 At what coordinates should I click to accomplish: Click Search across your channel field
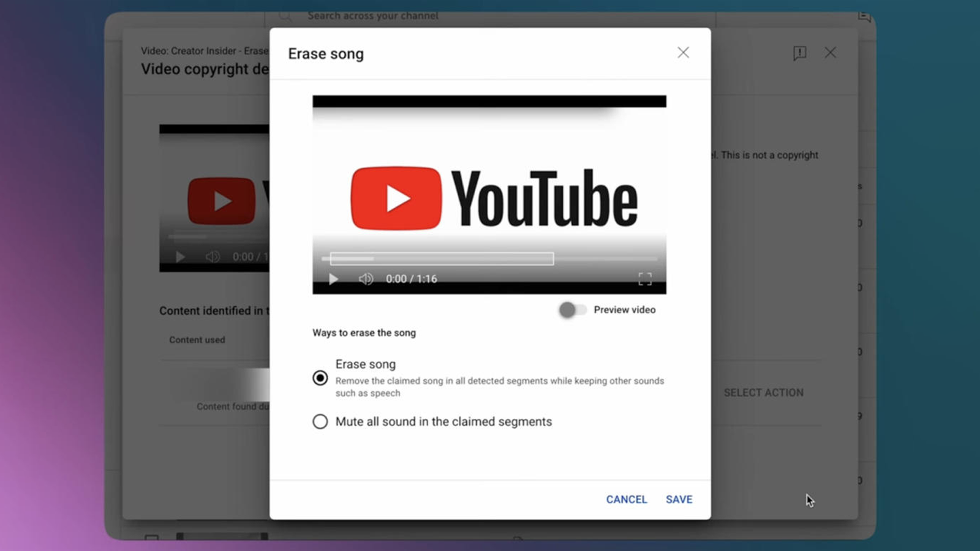pos(490,16)
